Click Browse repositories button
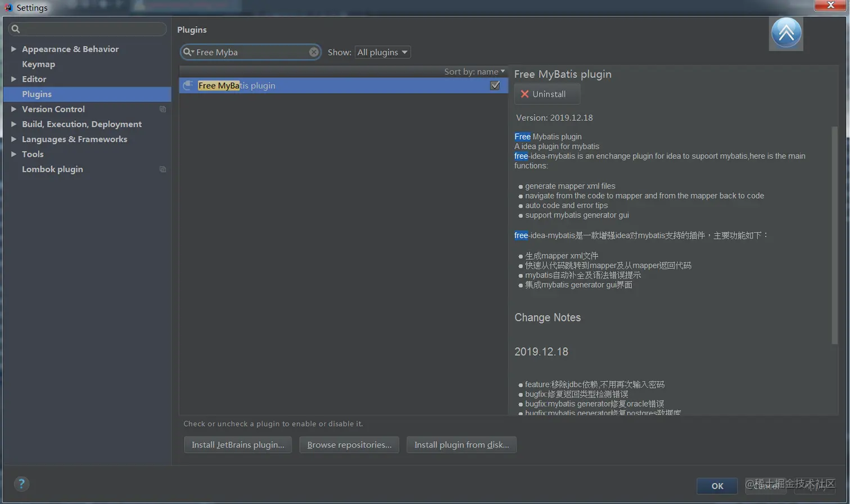Screen dimensions: 850x504 click(x=349, y=444)
